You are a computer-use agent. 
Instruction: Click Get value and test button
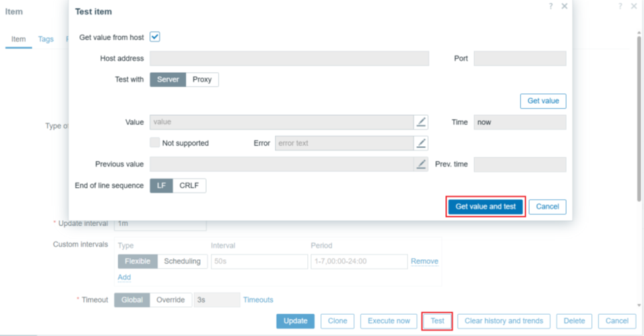[485, 206]
